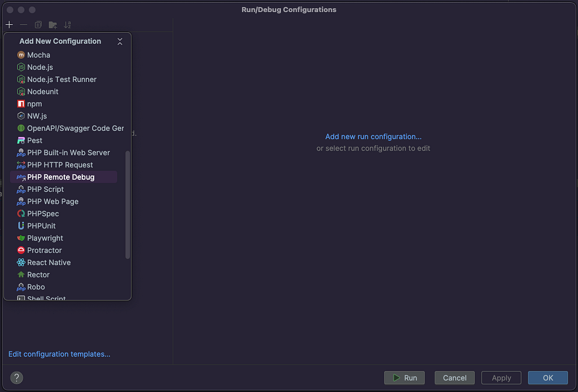578x392 pixels.
Task: Open Add new run configuration link
Action: [373, 136]
